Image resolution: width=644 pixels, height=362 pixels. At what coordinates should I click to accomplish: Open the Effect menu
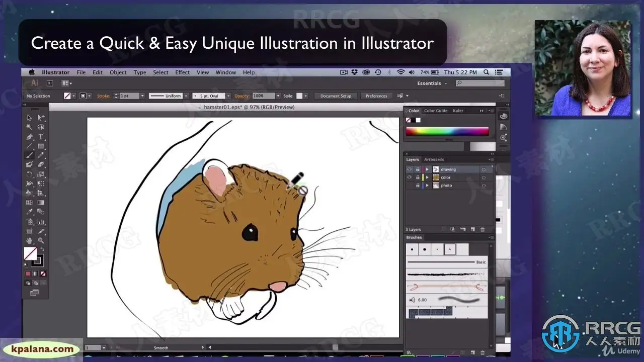183,72
